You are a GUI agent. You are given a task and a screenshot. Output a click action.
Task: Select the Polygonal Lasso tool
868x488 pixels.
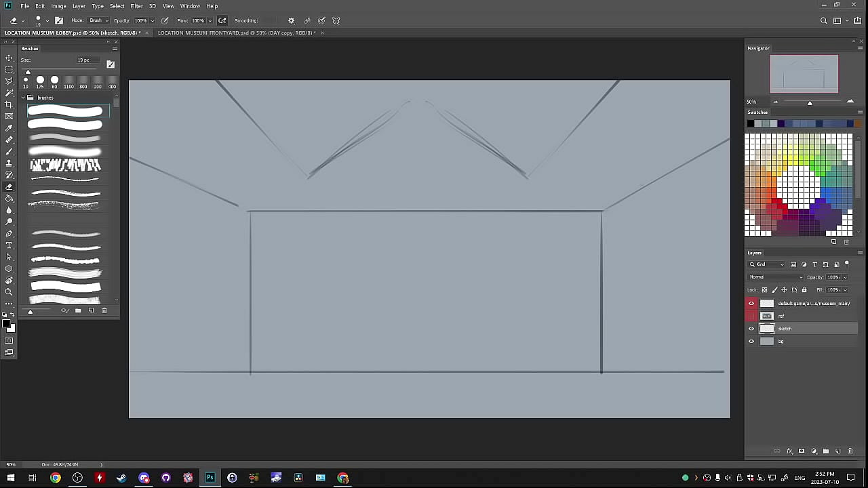tap(9, 81)
